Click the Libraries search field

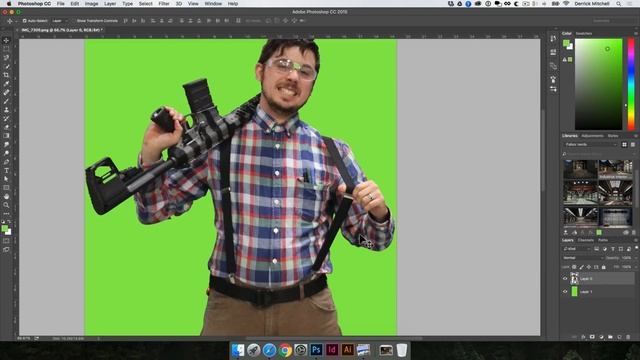[x=599, y=154]
